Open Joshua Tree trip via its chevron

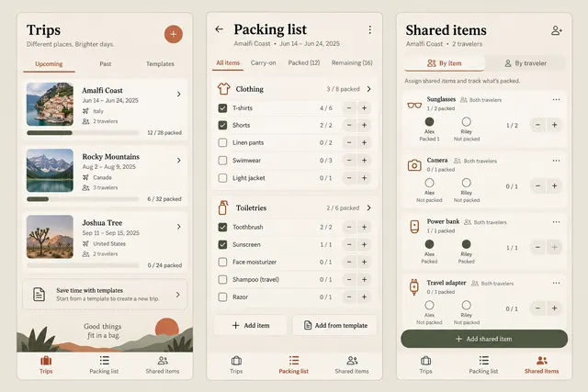coord(179,227)
